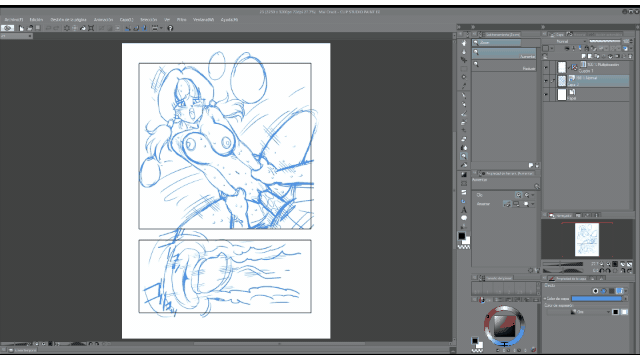The width and height of the screenshot is (640, 360).
Task: Pick a color in the color wheel square
Action: 504,326
